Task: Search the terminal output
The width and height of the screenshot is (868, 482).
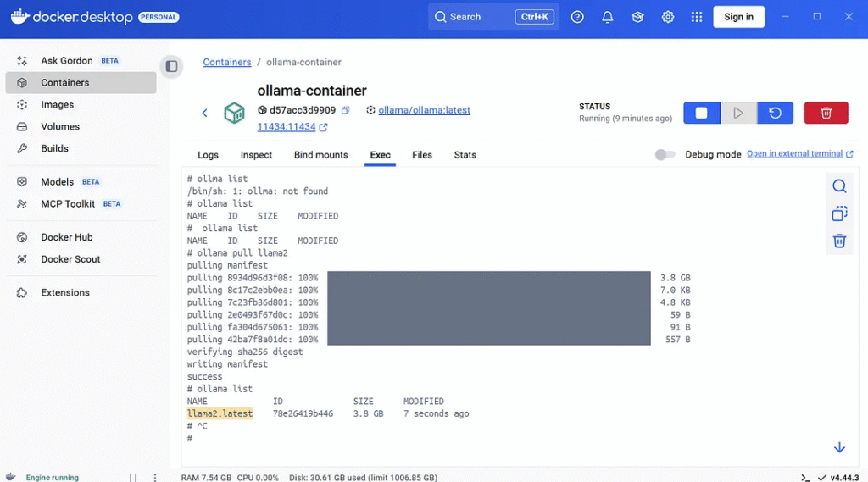Action: 839,186
